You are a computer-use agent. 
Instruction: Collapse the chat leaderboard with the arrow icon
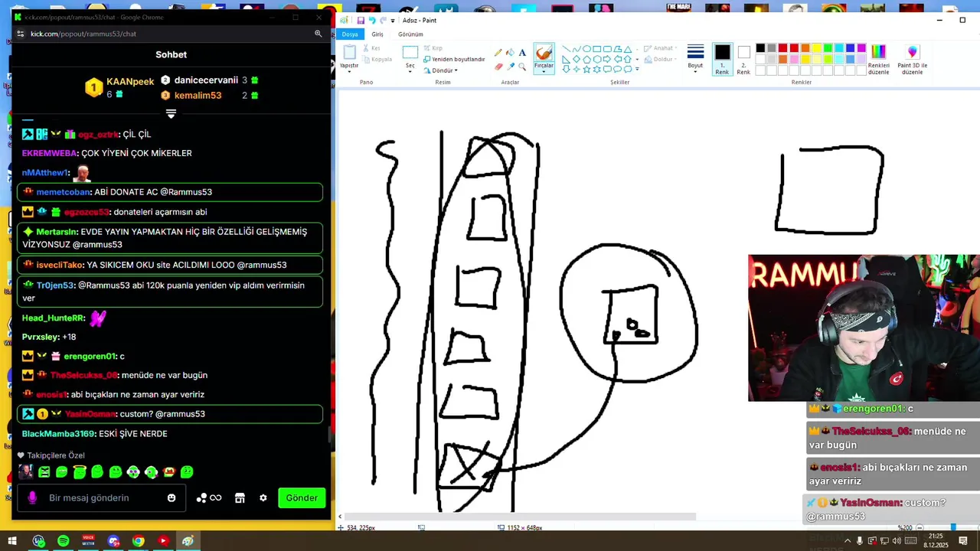[x=171, y=114]
